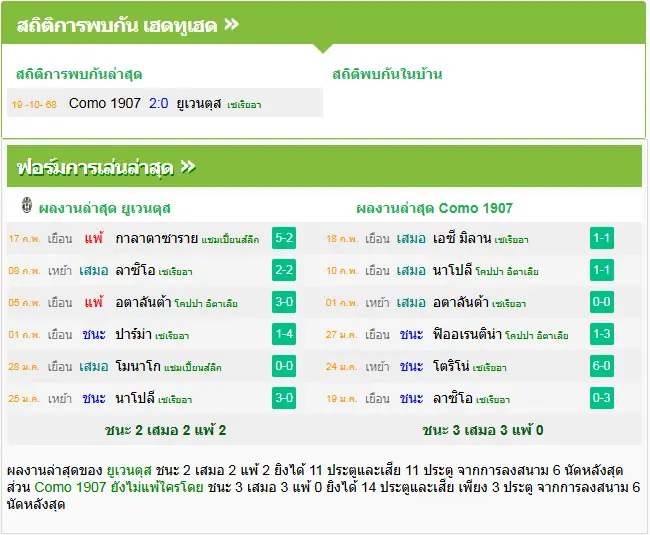Click the team name ฟิออเรนติน่า

pos(468,334)
